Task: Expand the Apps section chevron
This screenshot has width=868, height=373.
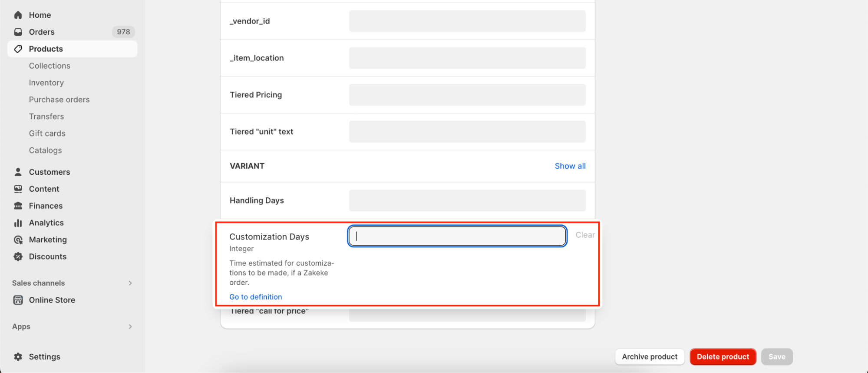Action: pos(130,326)
